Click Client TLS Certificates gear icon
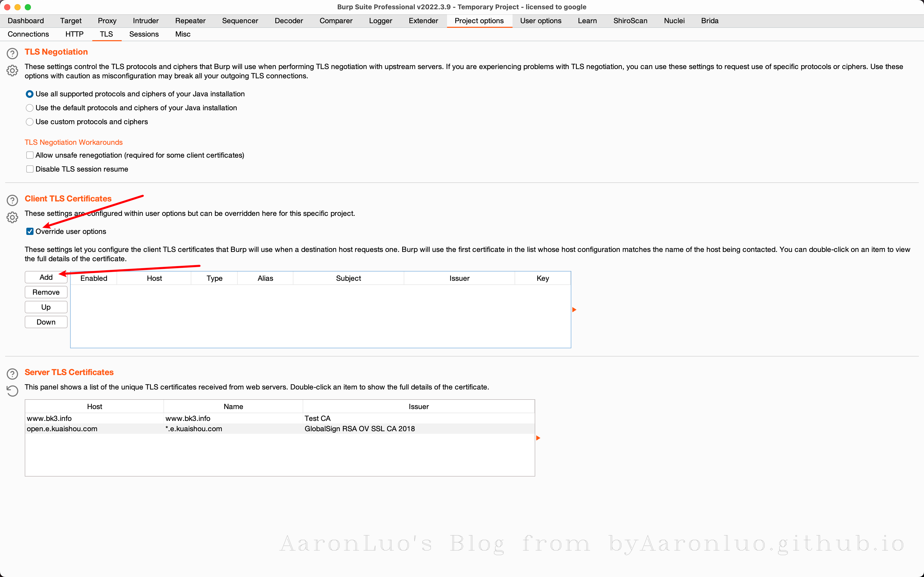Screen dimensions: 924x577 point(12,217)
